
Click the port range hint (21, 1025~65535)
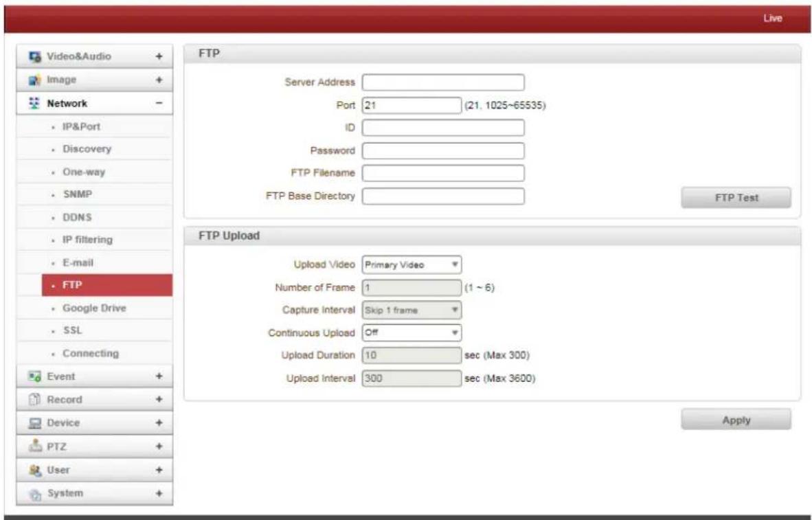505,105
